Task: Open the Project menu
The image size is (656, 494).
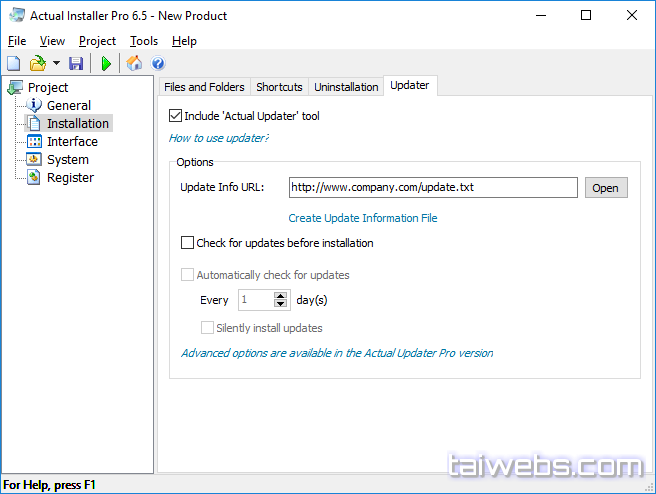Action: (97, 41)
